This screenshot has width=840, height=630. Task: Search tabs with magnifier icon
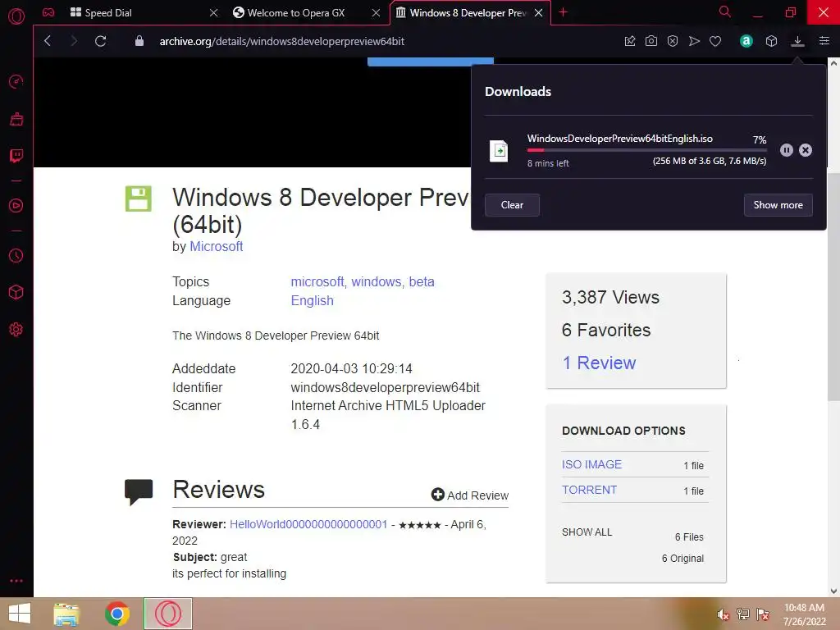(725, 11)
